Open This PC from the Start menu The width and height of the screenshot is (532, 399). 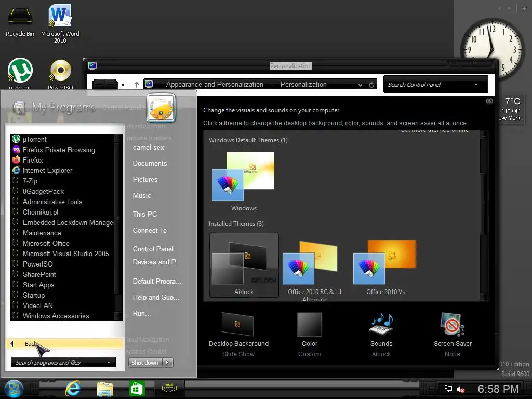[x=145, y=214]
